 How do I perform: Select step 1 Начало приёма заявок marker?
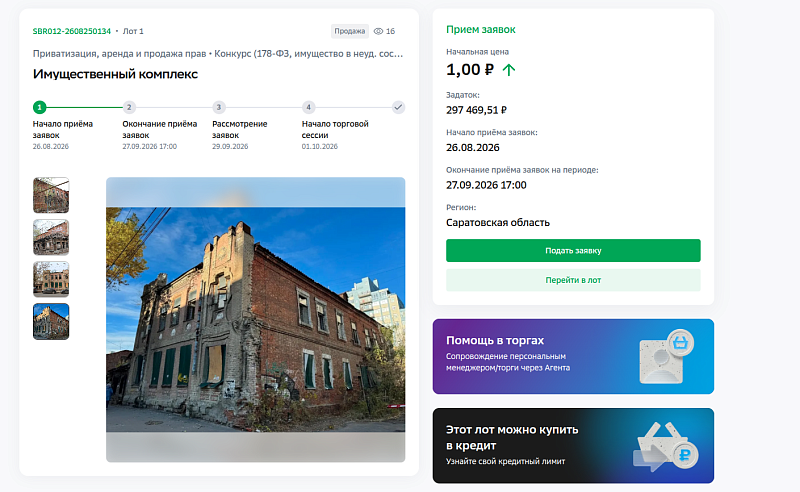[x=39, y=107]
